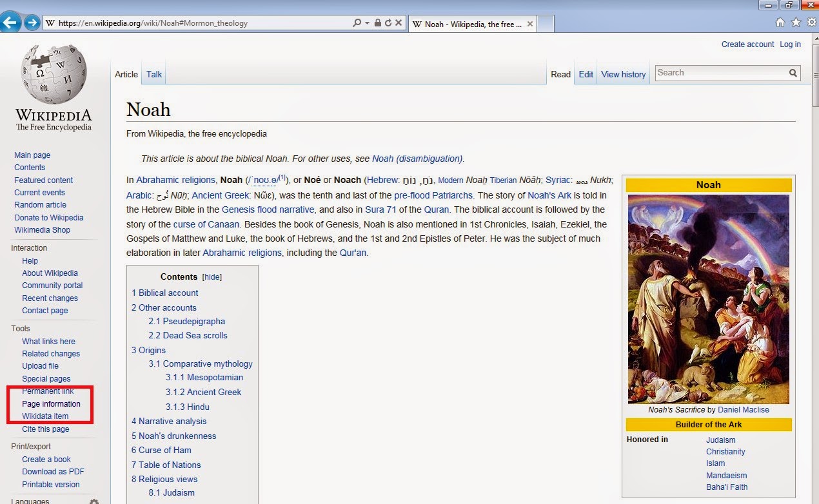Open browser settings with the gear icon
The width and height of the screenshot is (819, 504).
[811, 21]
